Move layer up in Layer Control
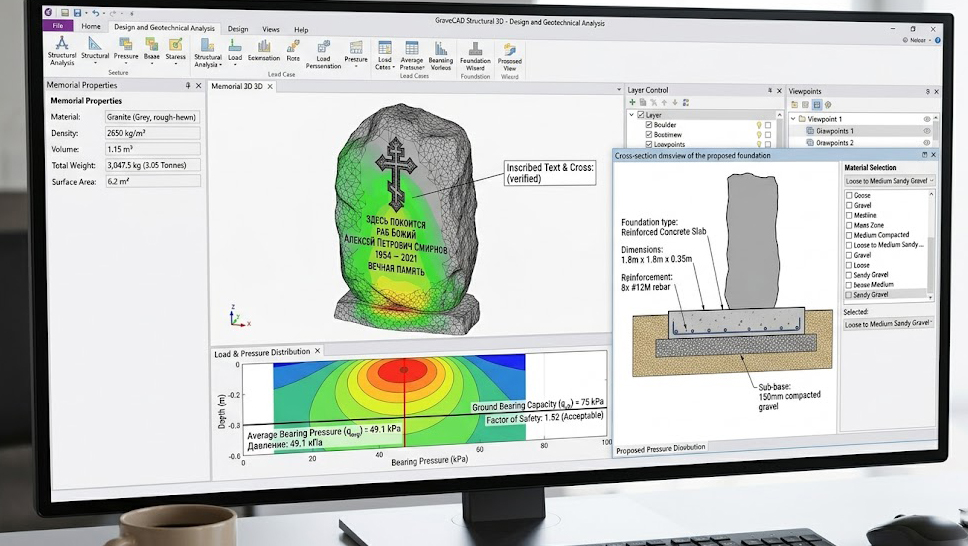 pyautogui.click(x=664, y=103)
